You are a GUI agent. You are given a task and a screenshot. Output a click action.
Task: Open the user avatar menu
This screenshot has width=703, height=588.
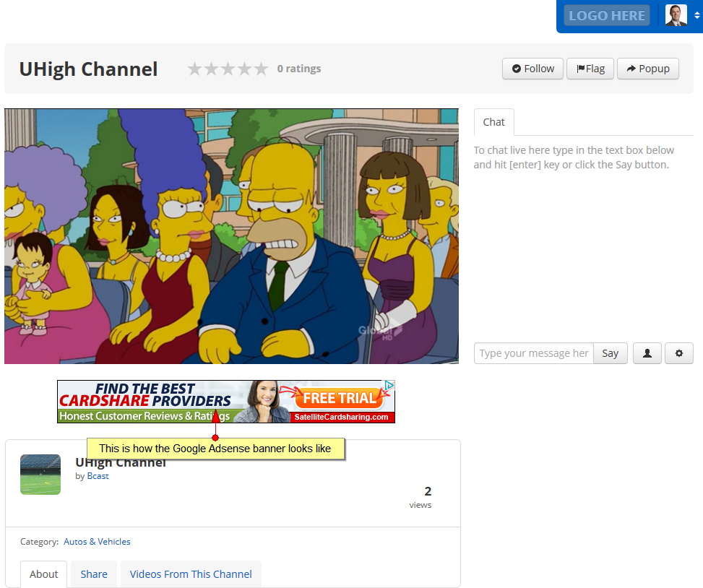point(676,15)
